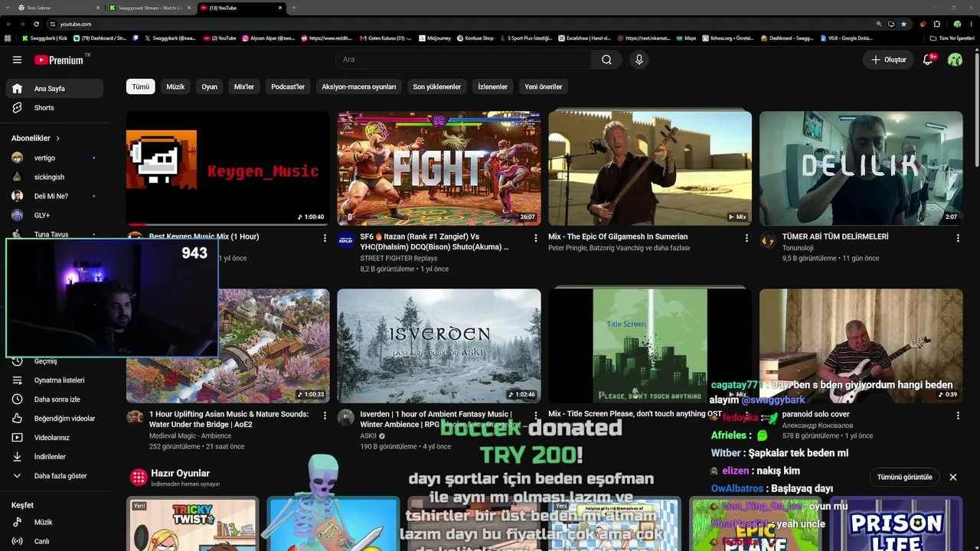Open the browser extensions puzzle icon
This screenshot has height=551, width=980.
click(x=936, y=24)
